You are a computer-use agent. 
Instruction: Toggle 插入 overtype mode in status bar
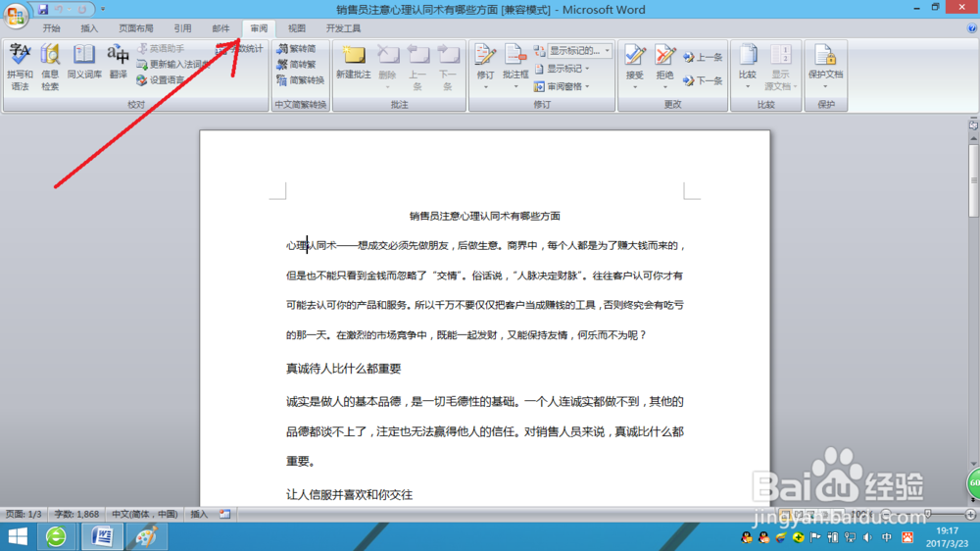(x=199, y=514)
